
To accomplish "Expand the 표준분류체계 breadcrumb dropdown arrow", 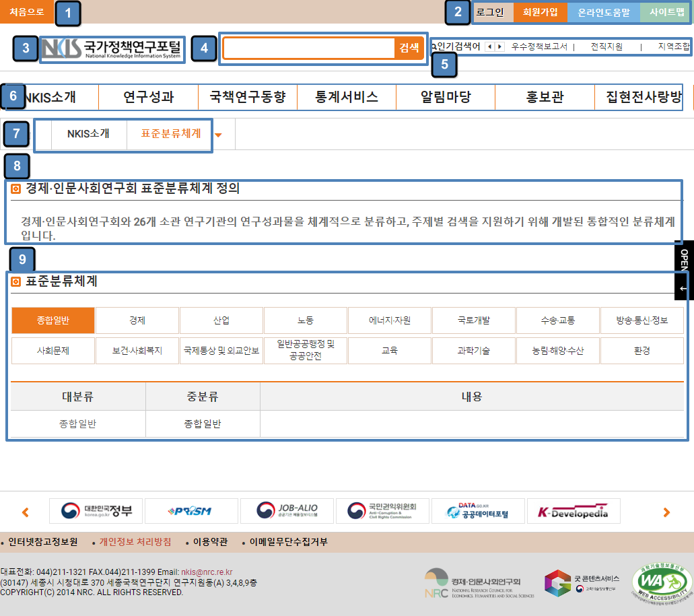I will [x=218, y=135].
